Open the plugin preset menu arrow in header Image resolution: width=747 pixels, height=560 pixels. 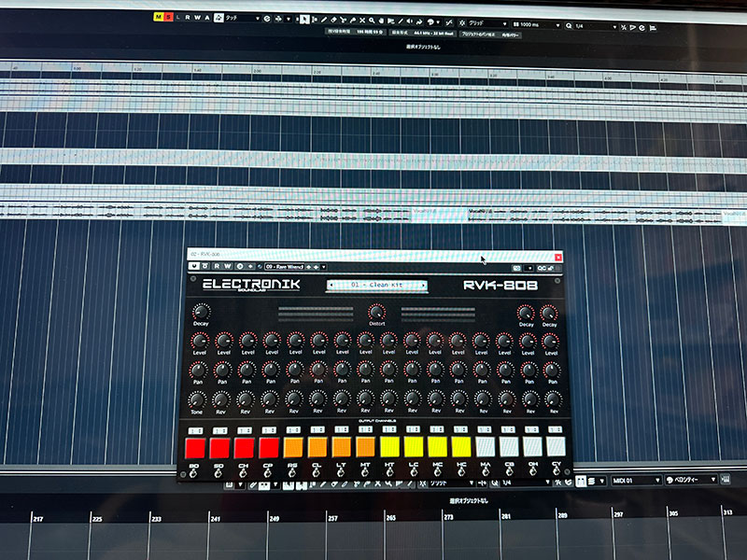tap(323, 267)
